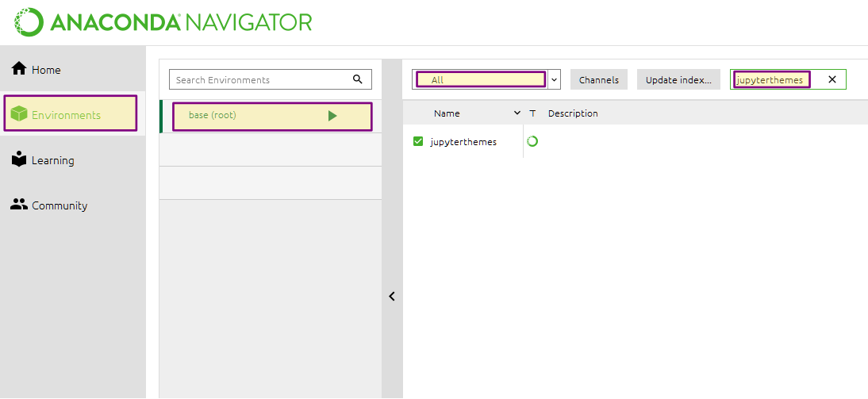Toggle the jupyterthemes package checkbox
This screenshot has height=399, width=868.
click(x=418, y=141)
